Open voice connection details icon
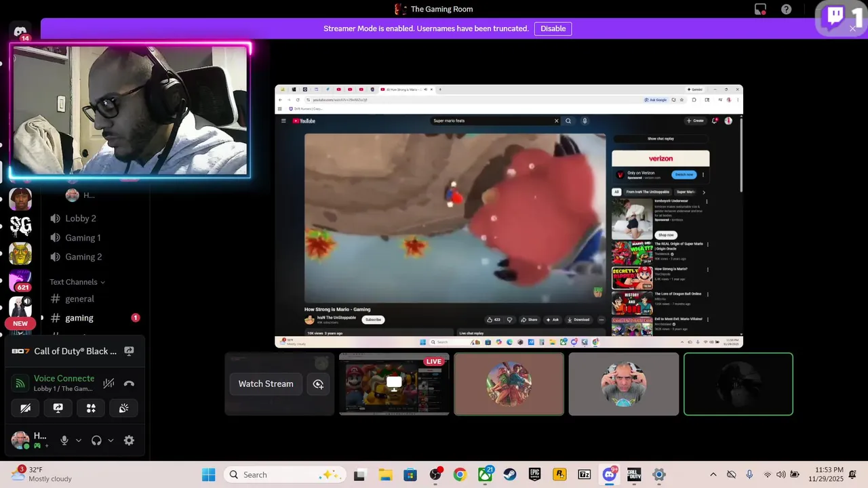 pyautogui.click(x=20, y=384)
